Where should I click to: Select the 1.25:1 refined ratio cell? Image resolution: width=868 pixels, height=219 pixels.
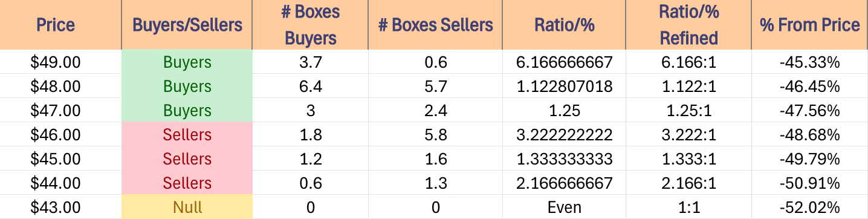click(x=688, y=111)
